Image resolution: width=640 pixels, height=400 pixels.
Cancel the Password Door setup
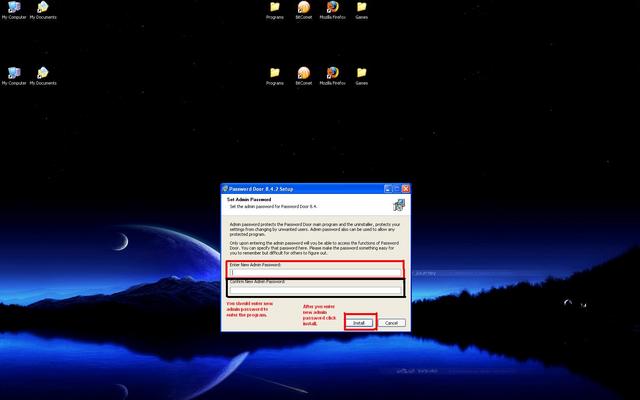[392, 323]
